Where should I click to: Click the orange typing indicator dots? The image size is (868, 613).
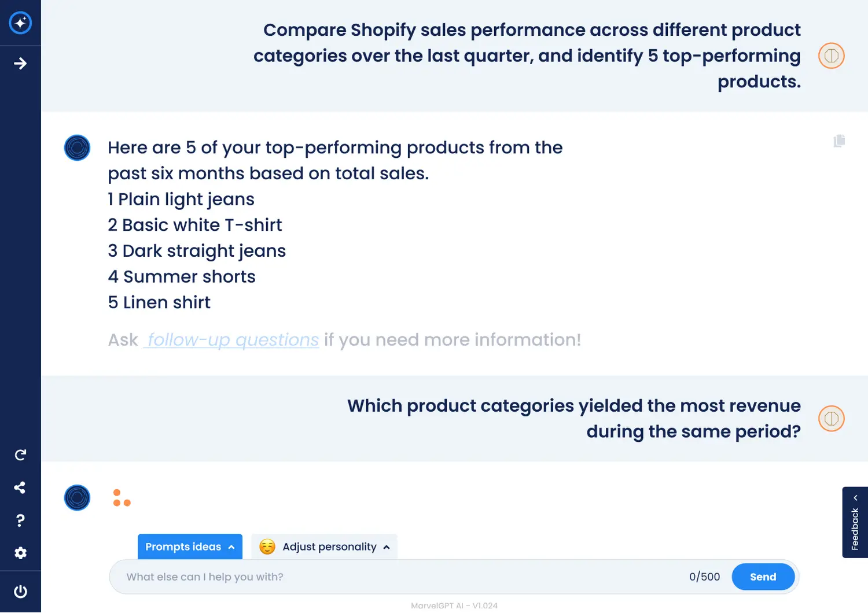[x=122, y=498]
